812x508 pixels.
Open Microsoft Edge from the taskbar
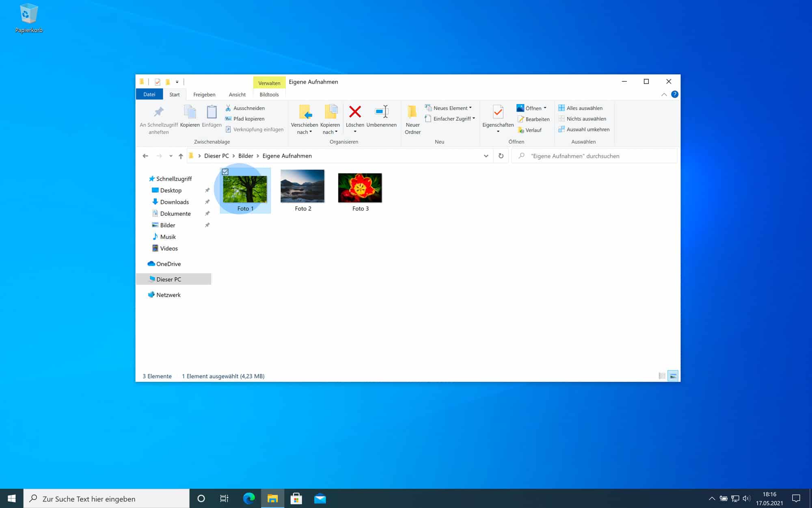click(249, 498)
